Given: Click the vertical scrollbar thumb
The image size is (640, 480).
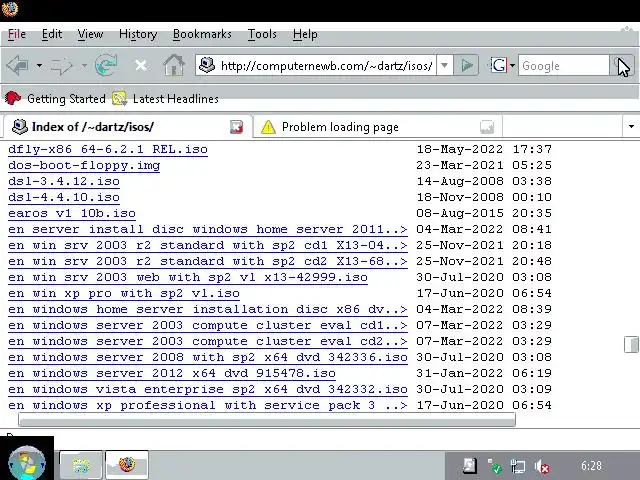Looking at the screenshot, I should tap(631, 344).
